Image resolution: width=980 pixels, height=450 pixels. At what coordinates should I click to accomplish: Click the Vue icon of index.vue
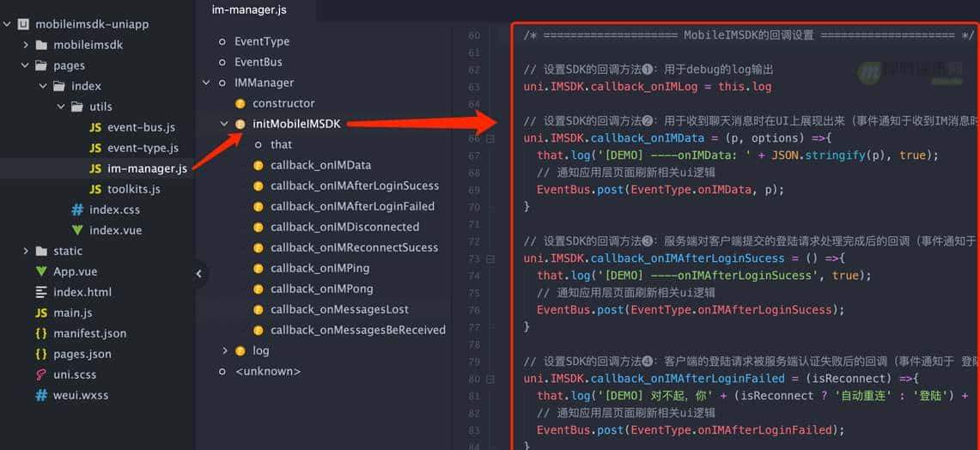point(77,230)
